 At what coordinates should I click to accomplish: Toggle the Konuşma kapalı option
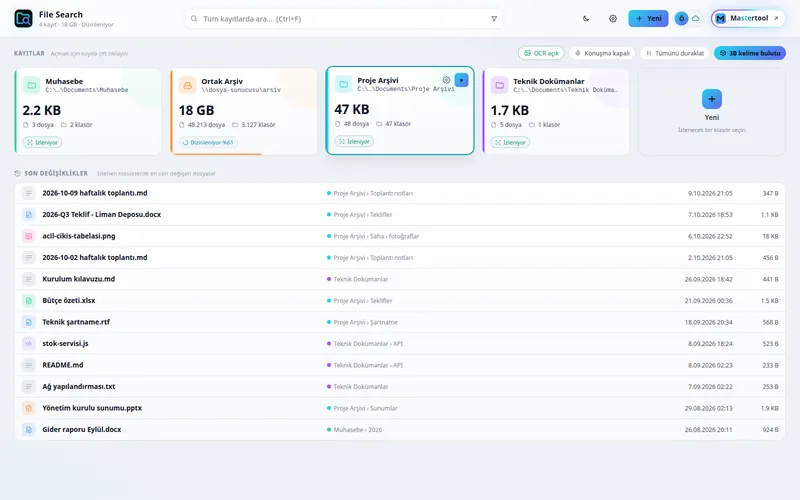(602, 53)
